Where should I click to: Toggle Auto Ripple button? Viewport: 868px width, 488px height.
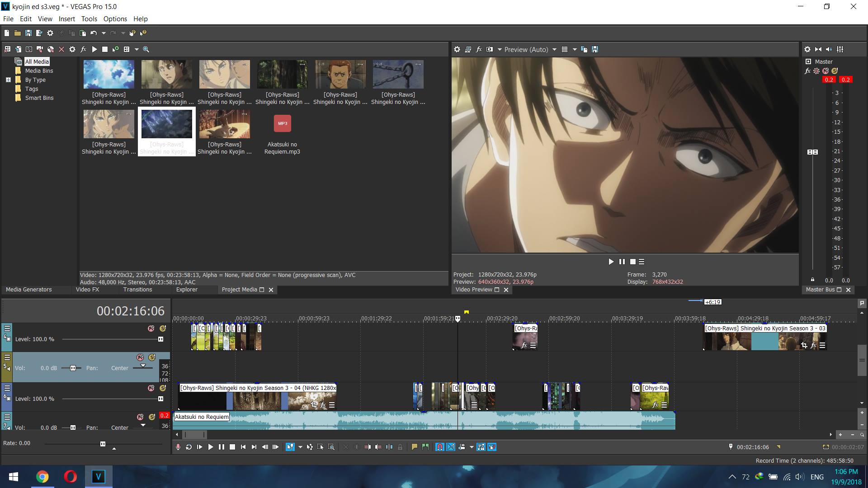point(462,447)
